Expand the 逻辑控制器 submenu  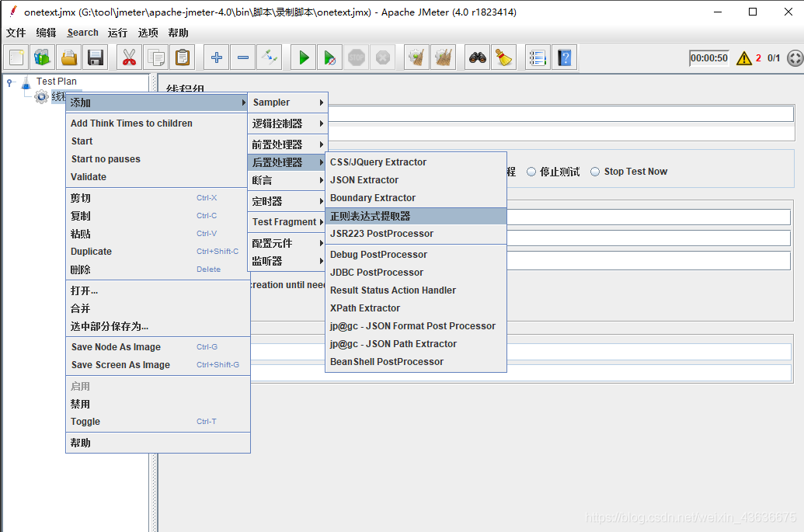[287, 123]
